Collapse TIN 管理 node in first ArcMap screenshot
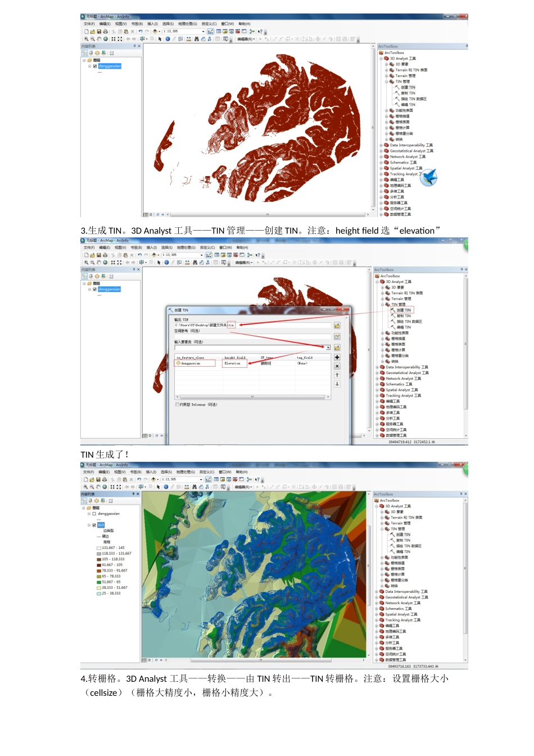534x756 pixels. click(386, 82)
